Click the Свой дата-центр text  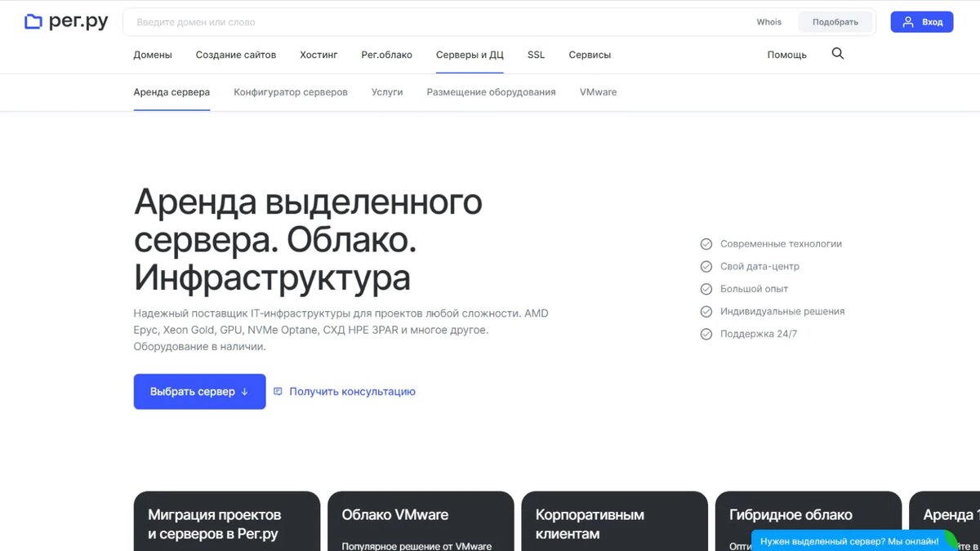pos(759,266)
